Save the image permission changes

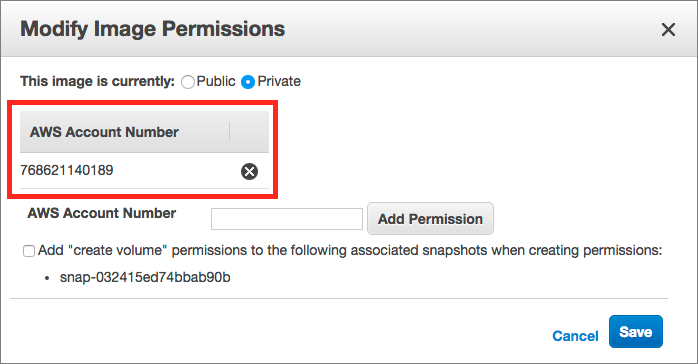pos(636,332)
